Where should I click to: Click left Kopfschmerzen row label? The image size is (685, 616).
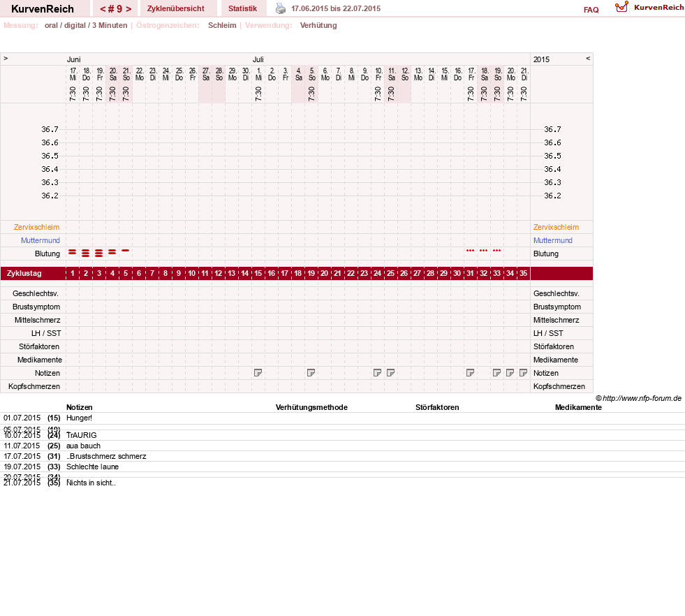click(x=34, y=386)
